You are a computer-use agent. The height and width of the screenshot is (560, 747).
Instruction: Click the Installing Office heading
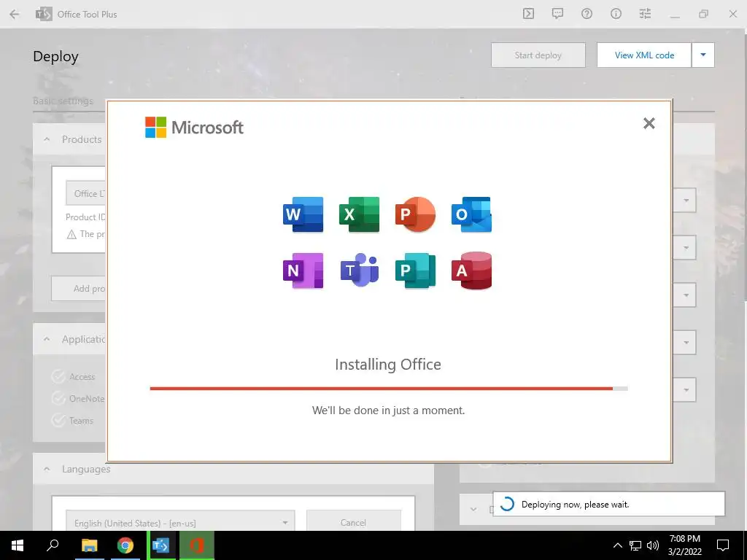click(x=388, y=365)
